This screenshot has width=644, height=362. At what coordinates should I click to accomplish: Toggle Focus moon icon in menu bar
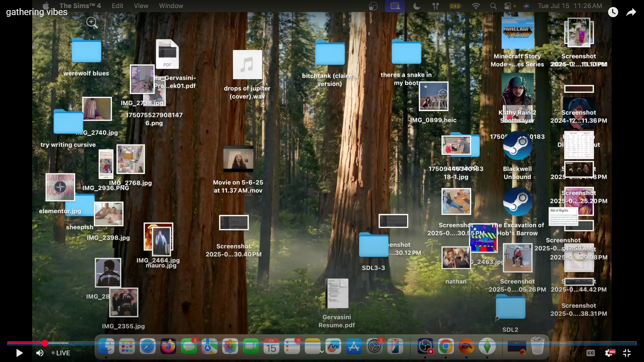(417, 6)
